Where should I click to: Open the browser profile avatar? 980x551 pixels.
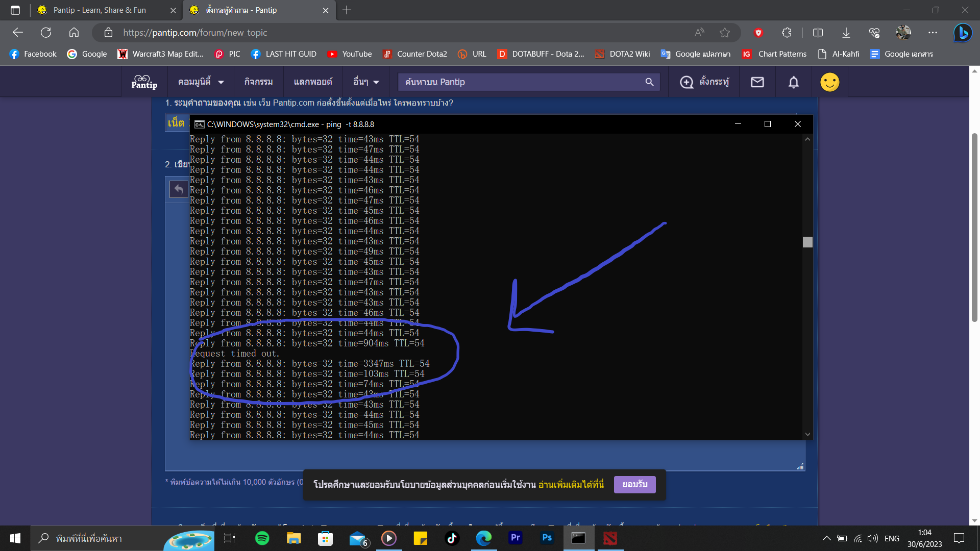(903, 33)
